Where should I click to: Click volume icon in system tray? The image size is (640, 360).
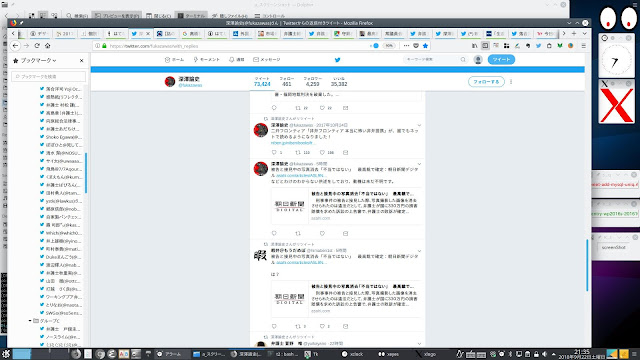click(x=544, y=354)
